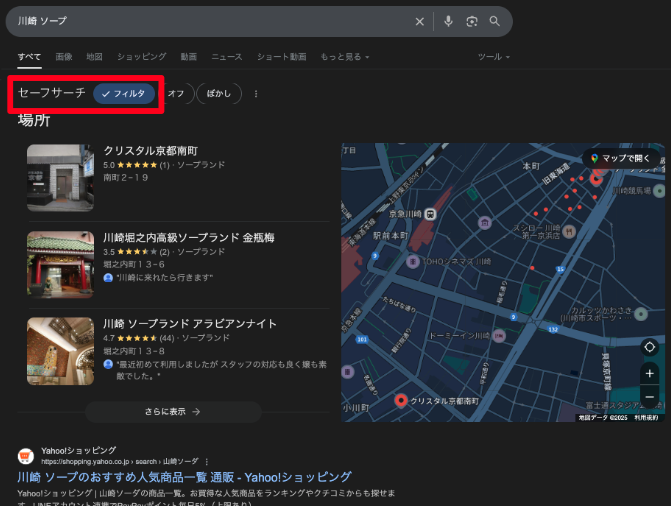Screen dimensions: 671x506
Task: Switch to the 画像 tab
Action: click(x=64, y=57)
